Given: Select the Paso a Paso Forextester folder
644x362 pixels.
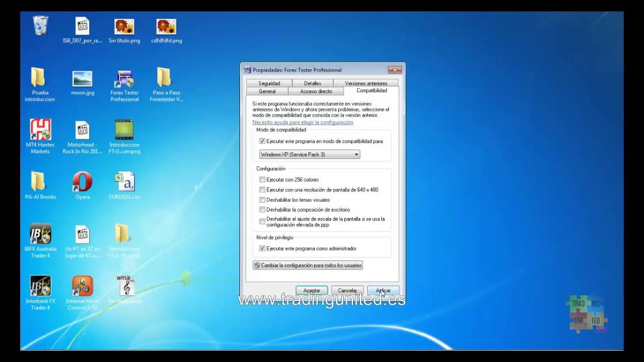Looking at the screenshot, I should [x=164, y=77].
